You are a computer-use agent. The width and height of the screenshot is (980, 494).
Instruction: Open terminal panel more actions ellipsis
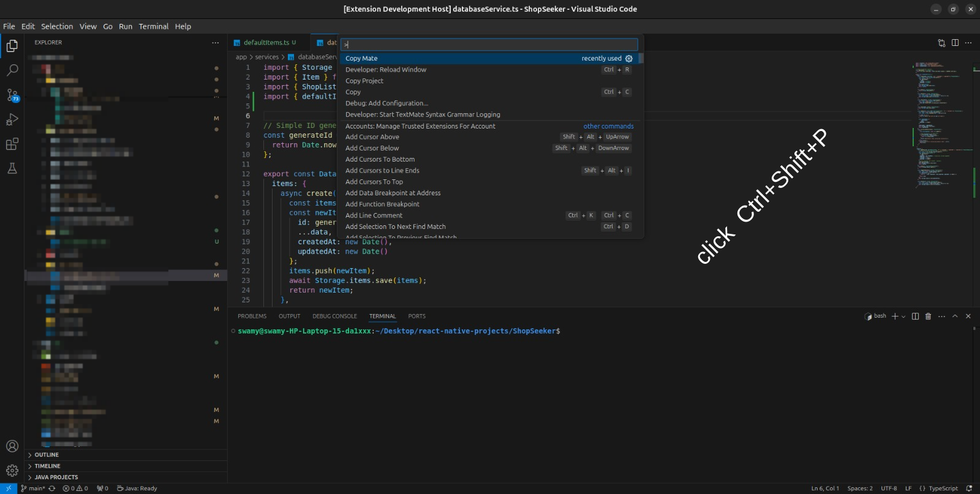(x=941, y=316)
